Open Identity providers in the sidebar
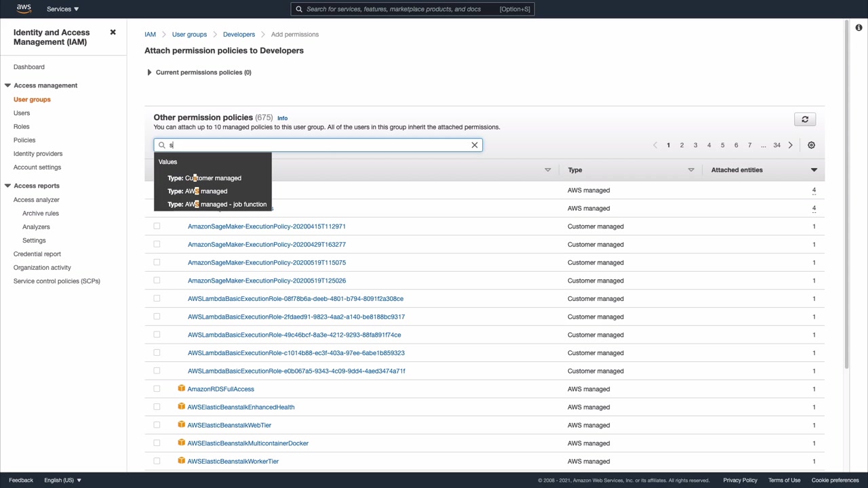The width and height of the screenshot is (868, 488). coord(38,154)
